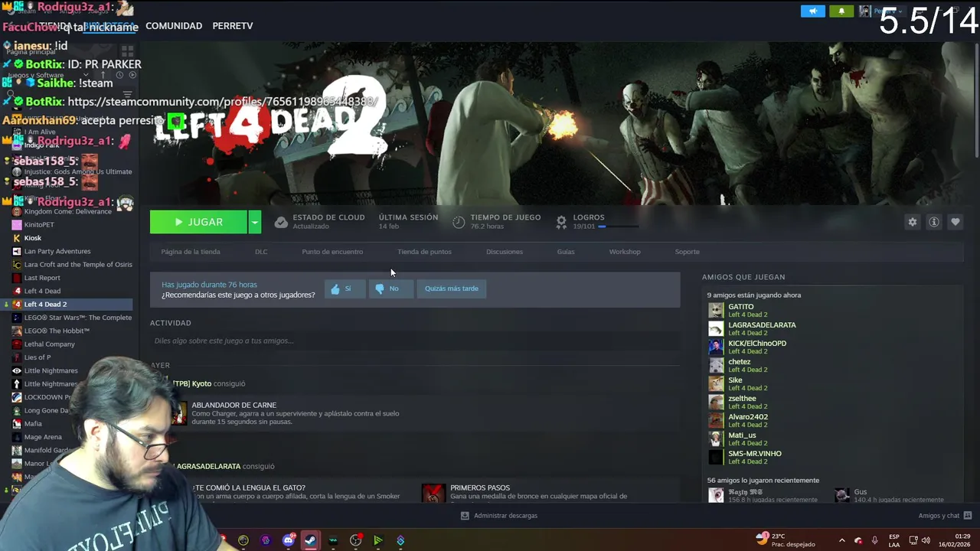Recommend the game with Sí thumbs up
This screenshot has width=980, height=551.
click(345, 289)
